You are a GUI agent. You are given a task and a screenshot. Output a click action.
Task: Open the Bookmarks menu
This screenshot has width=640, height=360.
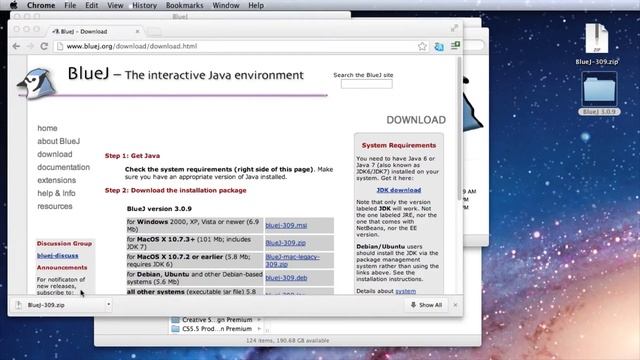coord(184,5)
